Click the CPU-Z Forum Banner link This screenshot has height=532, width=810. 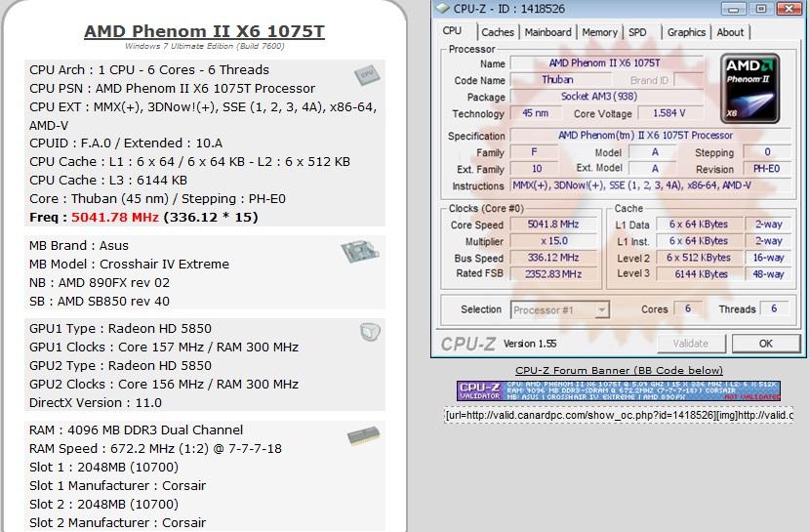[619, 370]
